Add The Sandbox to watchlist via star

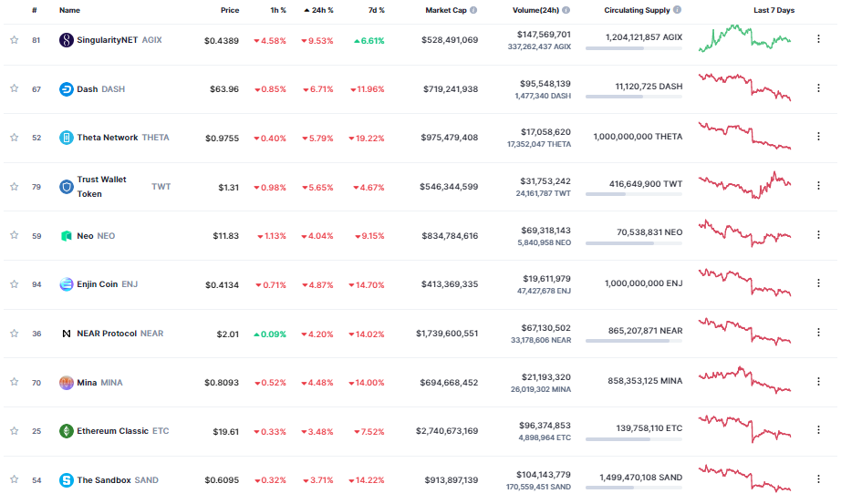[x=14, y=480]
